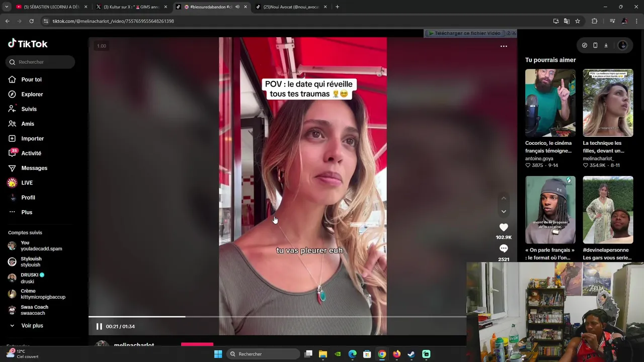The image size is (644, 362).
Task: Click Télécharger ce fichier Vidéo button
Action: [464, 33]
